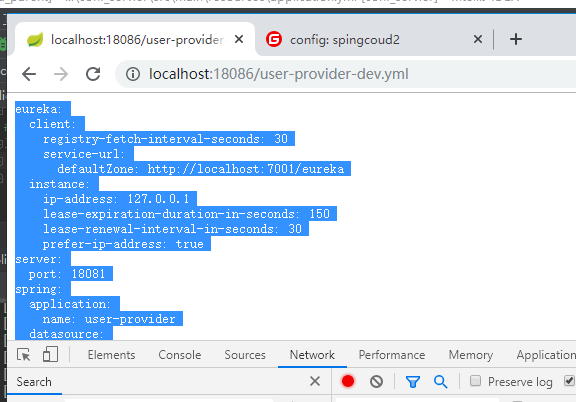Image resolution: width=576 pixels, height=402 pixels.
Task: Clear the network log
Action: (376, 381)
